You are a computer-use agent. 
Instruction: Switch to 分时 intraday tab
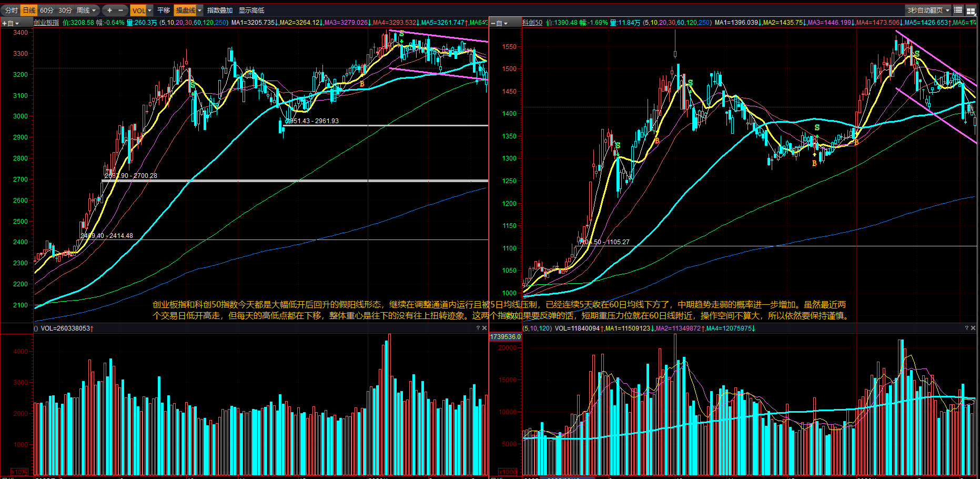coord(12,11)
